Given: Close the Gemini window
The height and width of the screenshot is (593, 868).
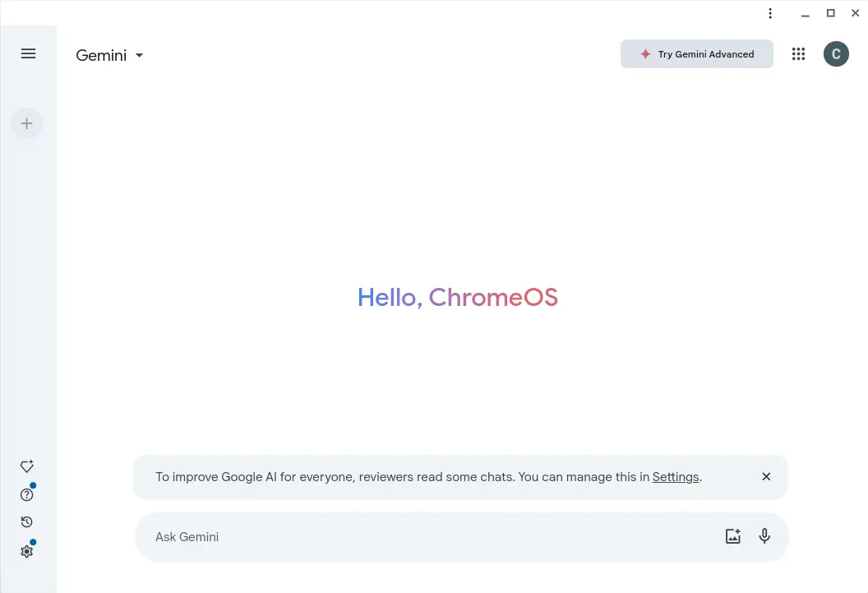Looking at the screenshot, I should pyautogui.click(x=855, y=13).
